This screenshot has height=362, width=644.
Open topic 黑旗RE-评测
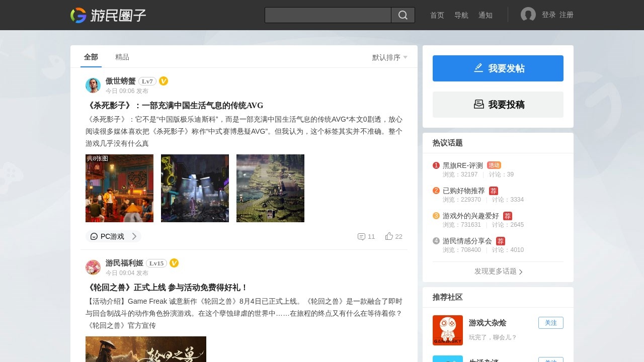coord(463,165)
